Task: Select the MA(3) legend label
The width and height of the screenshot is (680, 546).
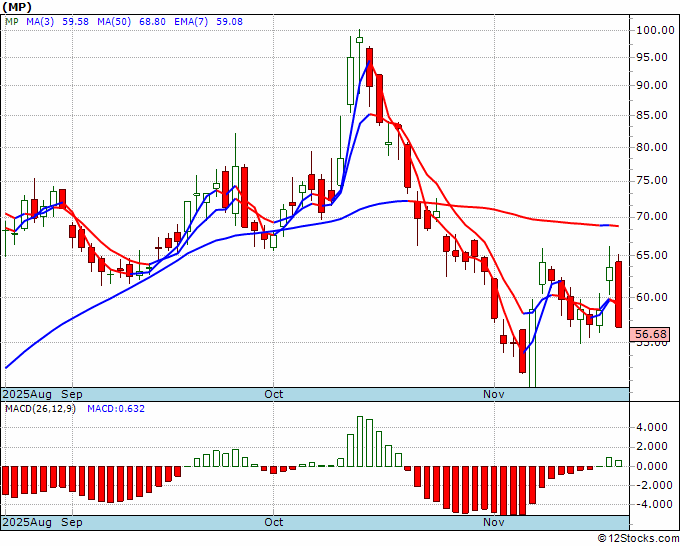Action: point(40,22)
